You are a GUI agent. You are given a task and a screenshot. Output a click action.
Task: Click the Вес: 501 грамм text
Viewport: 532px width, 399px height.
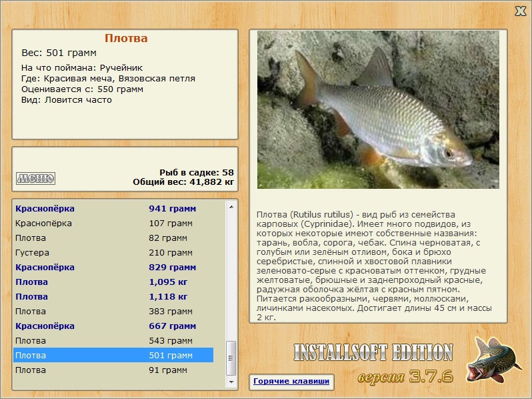(59, 53)
